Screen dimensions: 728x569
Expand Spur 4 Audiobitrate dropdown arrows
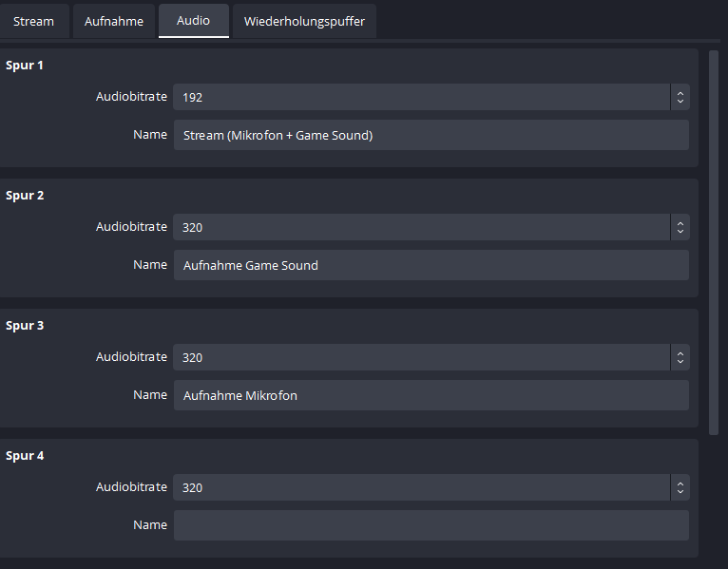(x=680, y=487)
